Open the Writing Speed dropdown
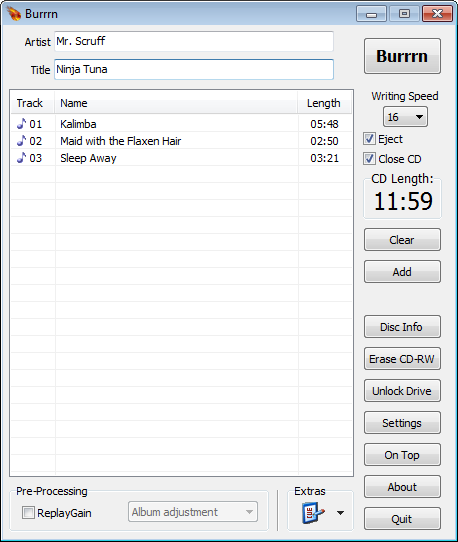 tap(405, 117)
